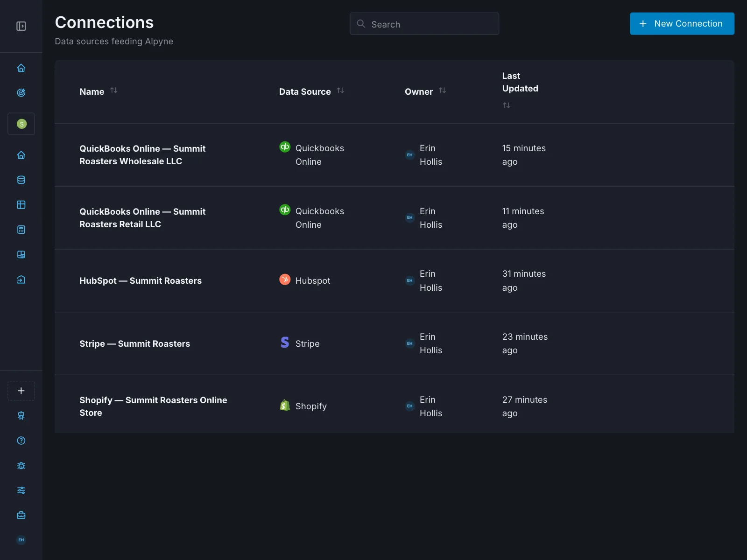Screen dimensions: 747x560
Task: Click the Shopify bag logo in Data Source column
Action: click(x=285, y=405)
